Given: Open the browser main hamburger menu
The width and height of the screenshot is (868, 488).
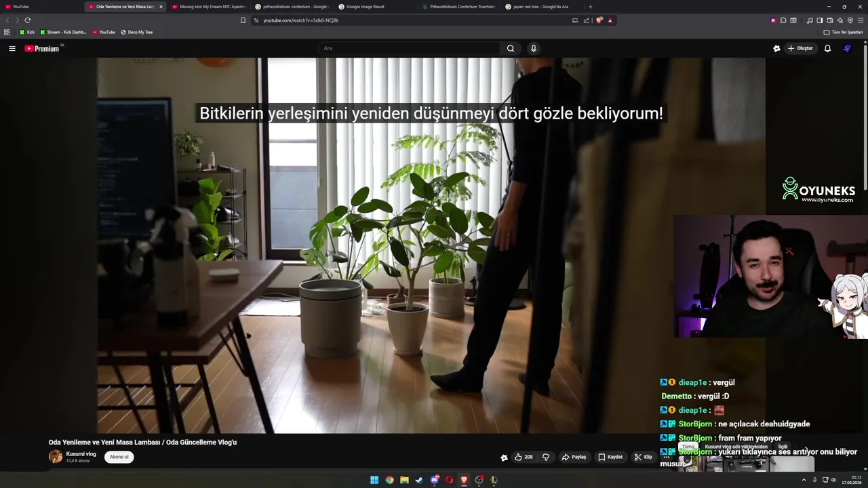Looking at the screenshot, I should (861, 20).
